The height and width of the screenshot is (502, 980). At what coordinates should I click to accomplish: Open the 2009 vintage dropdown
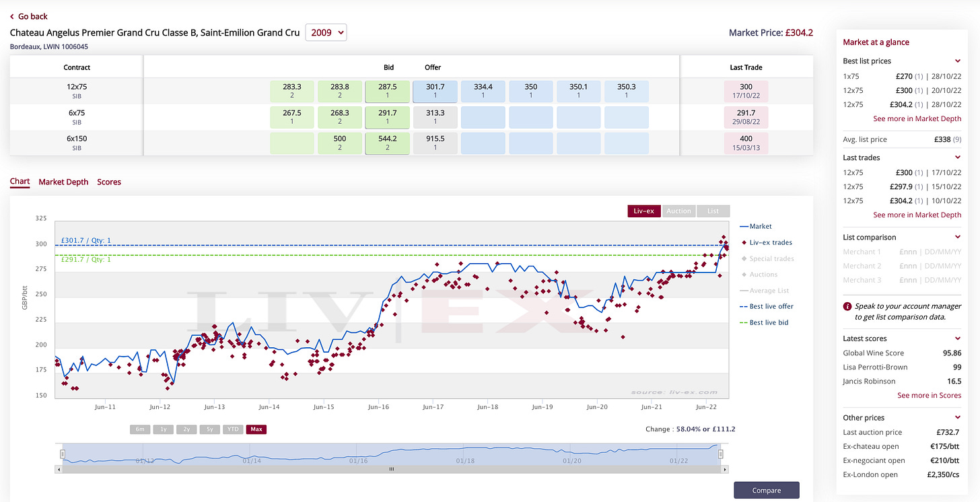326,32
